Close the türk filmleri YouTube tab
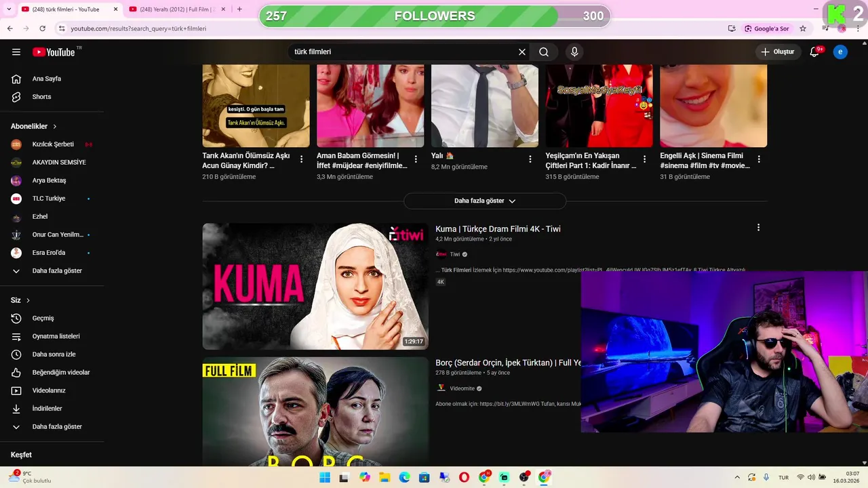868x488 pixels. (x=115, y=9)
